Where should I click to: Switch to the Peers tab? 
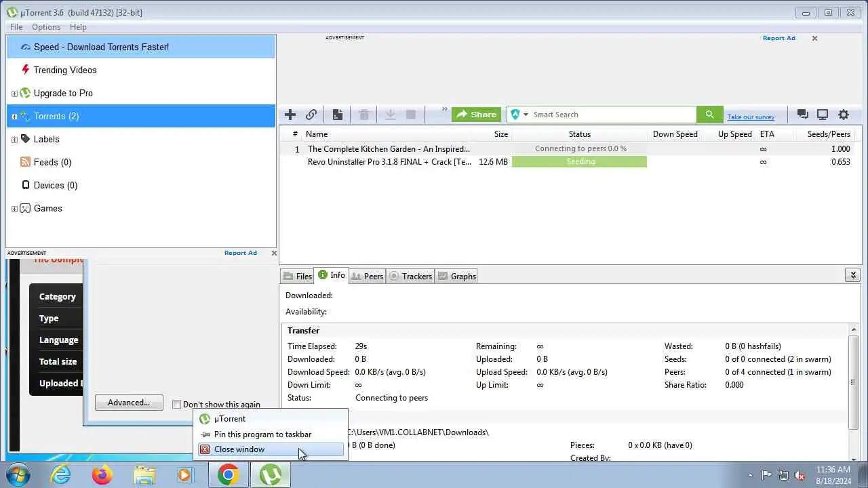(368, 276)
